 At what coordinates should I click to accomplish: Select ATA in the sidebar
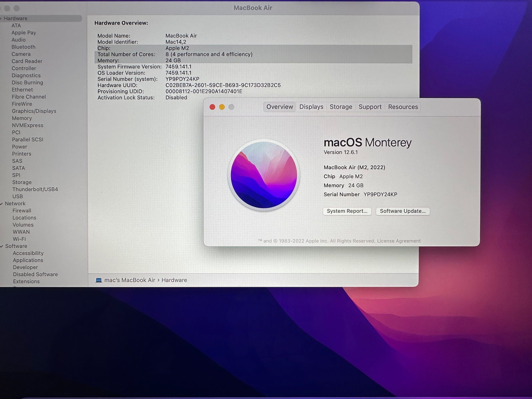[16, 26]
